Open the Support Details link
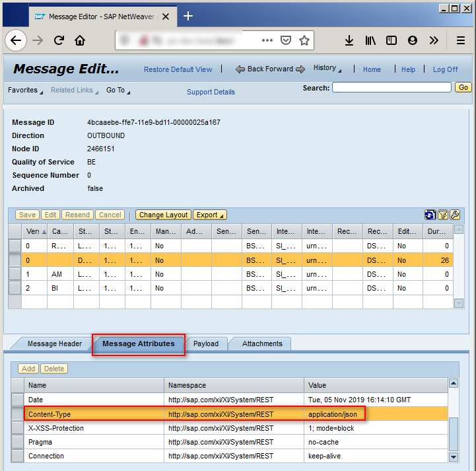The height and width of the screenshot is (471, 476). coord(211,92)
